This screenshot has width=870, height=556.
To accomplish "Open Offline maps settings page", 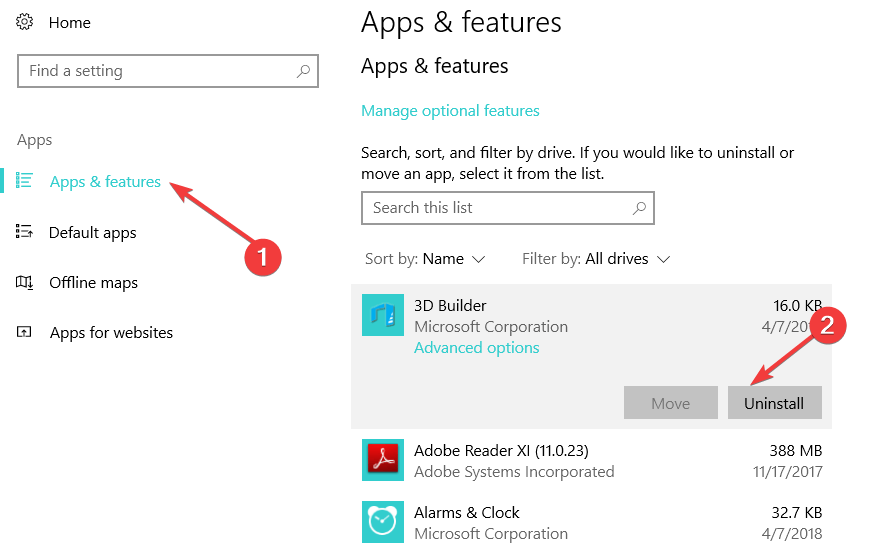I will click(x=93, y=283).
